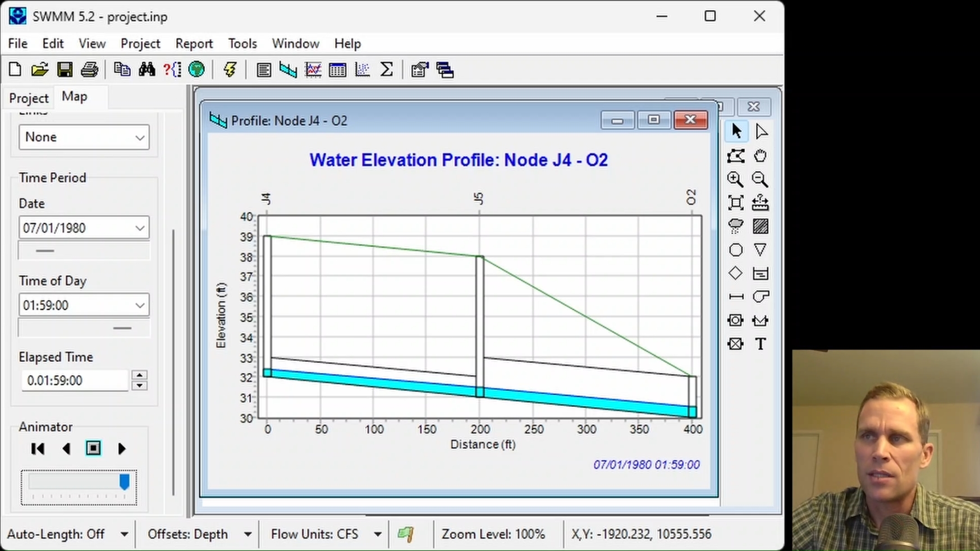980x551 pixels.
Task: Rewind the animator to start
Action: pyautogui.click(x=38, y=448)
